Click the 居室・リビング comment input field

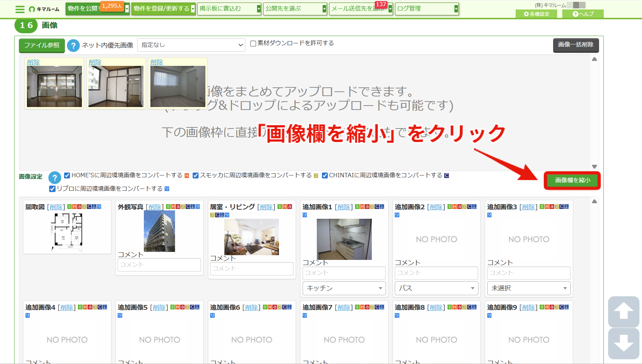coord(252,269)
